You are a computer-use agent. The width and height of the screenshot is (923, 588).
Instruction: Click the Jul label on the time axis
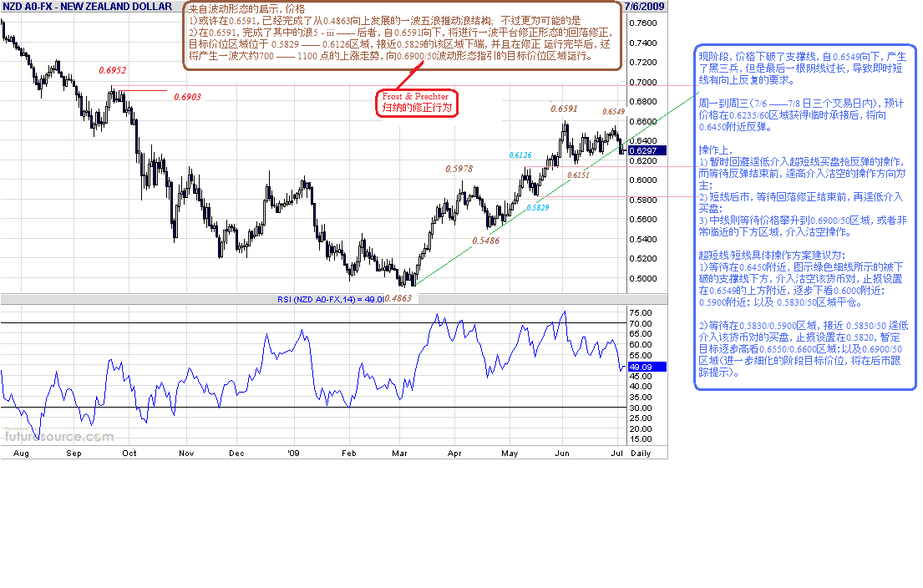tap(617, 454)
